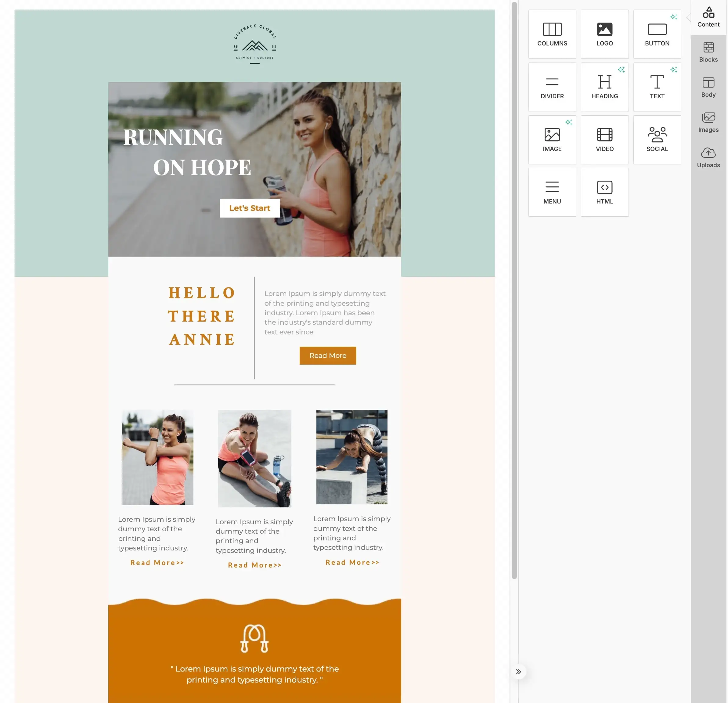Pick the Menu content block

(552, 192)
